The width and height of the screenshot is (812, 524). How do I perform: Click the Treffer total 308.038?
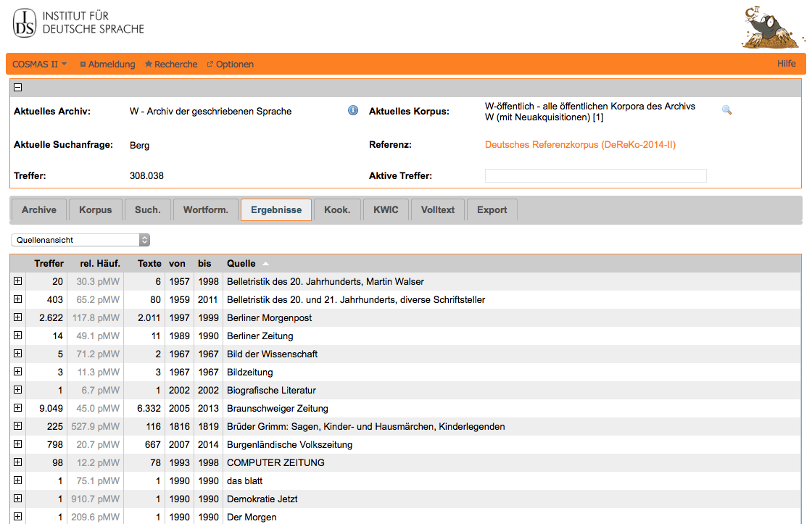coord(146,176)
